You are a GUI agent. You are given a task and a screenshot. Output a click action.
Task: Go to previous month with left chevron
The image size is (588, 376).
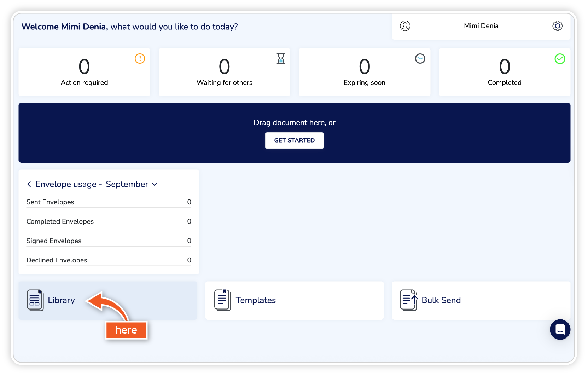(x=29, y=184)
